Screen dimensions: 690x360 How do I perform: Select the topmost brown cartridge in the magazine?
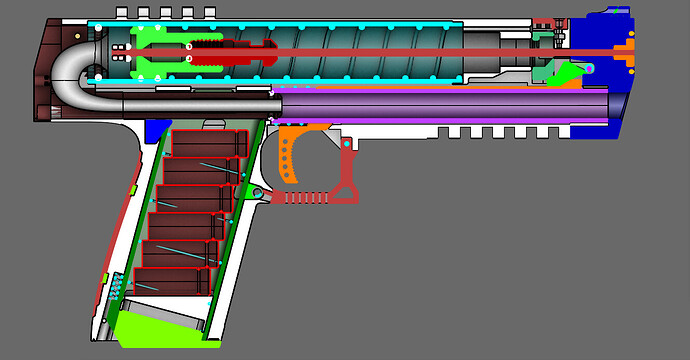pos(210,143)
